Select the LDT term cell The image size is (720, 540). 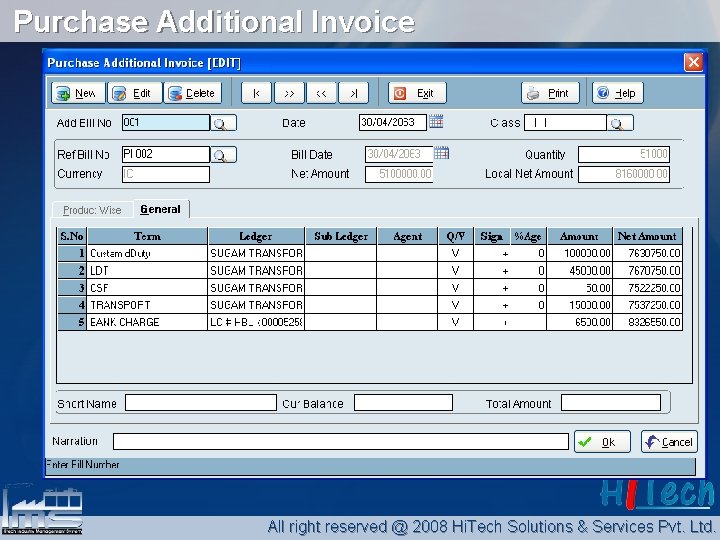point(147,270)
